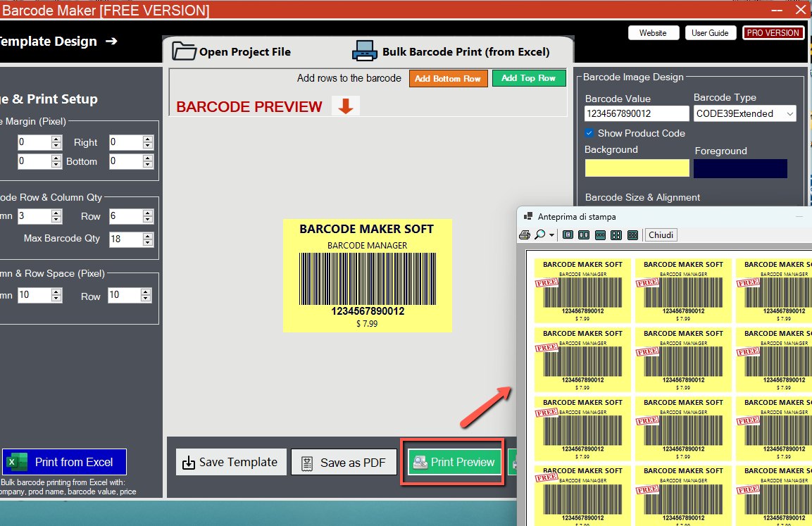The width and height of the screenshot is (812, 526).
Task: Click the printer icon in print preview toolbar
Action: [525, 235]
